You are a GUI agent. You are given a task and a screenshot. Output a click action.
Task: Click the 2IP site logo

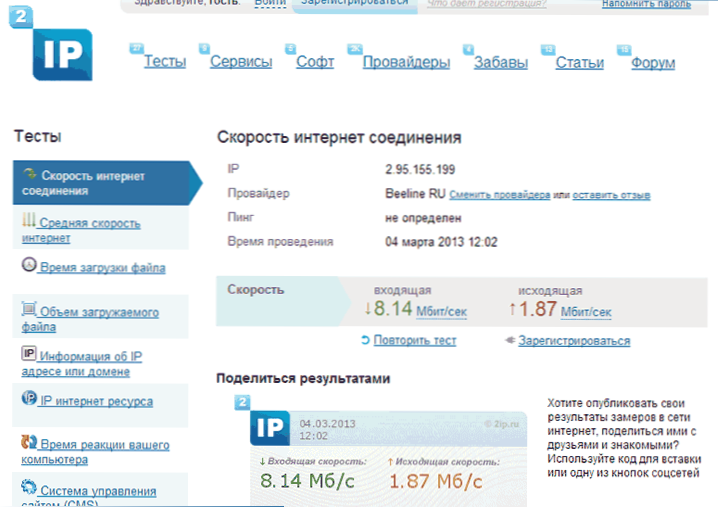pyautogui.click(x=51, y=44)
